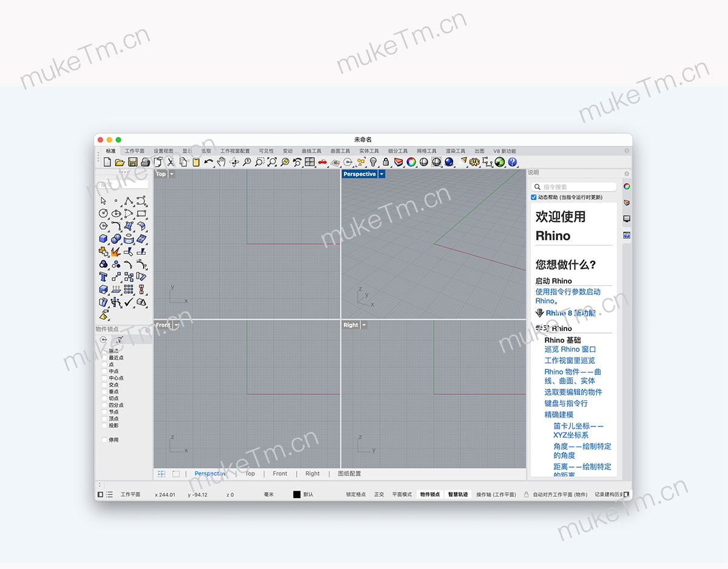728x569 pixels.
Task: Open the Right viewport dropdown arrow
Action: [364, 325]
